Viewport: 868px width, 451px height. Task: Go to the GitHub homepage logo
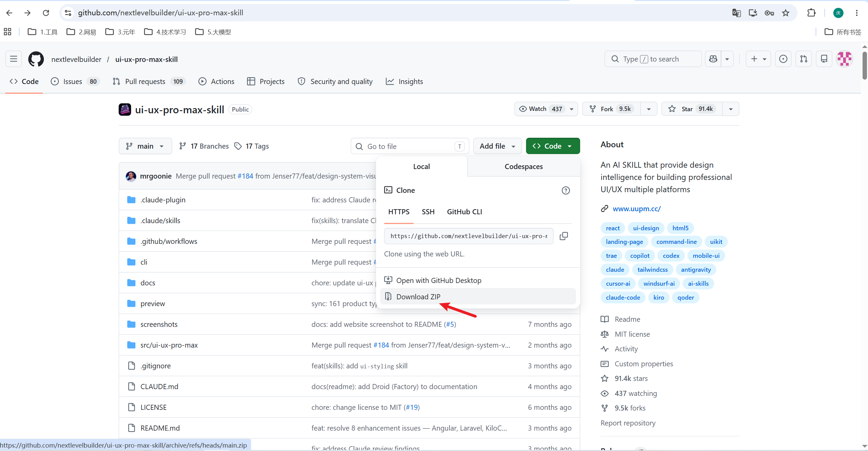click(x=36, y=59)
